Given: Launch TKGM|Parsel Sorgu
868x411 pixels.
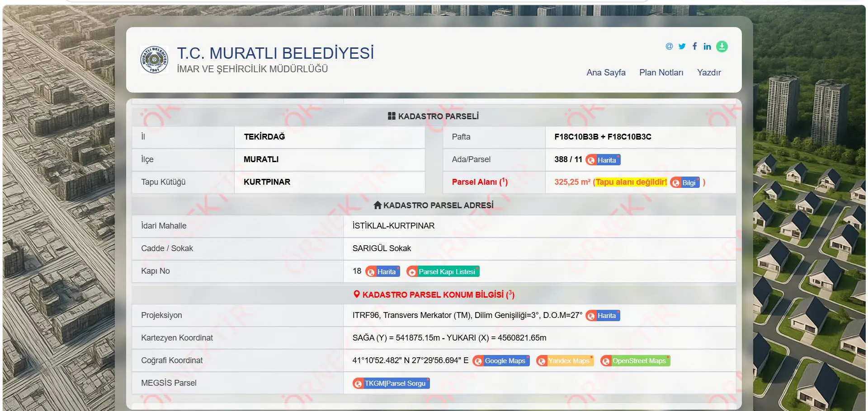Looking at the screenshot, I should tap(391, 383).
